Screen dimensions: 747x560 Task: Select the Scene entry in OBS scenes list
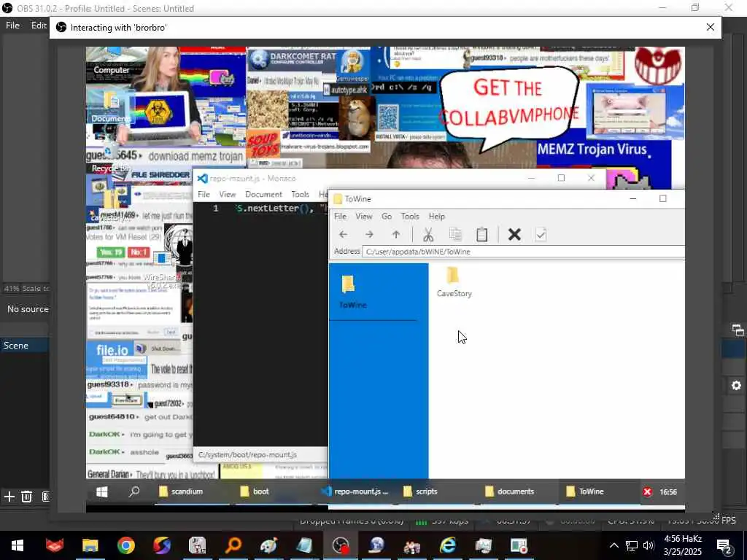(x=25, y=346)
